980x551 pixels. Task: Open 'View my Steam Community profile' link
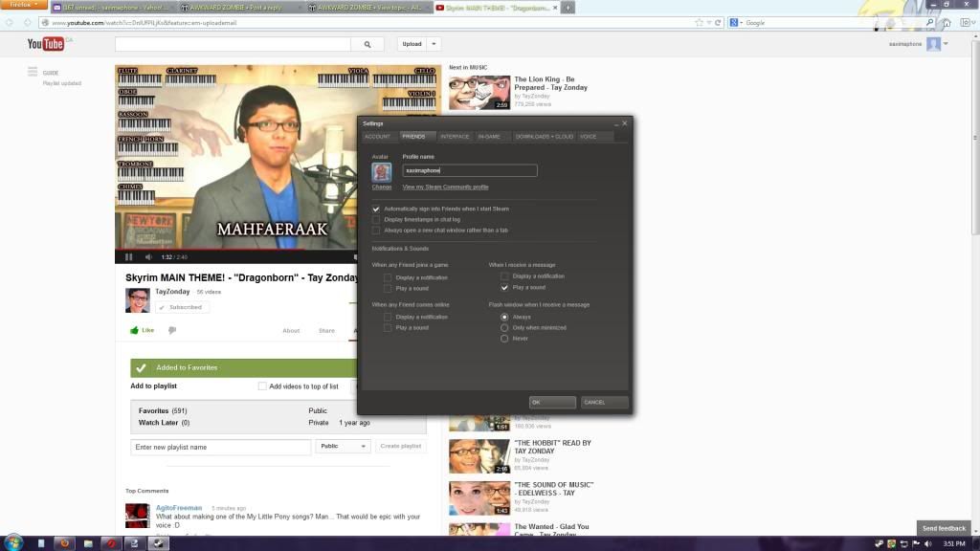[x=445, y=187]
